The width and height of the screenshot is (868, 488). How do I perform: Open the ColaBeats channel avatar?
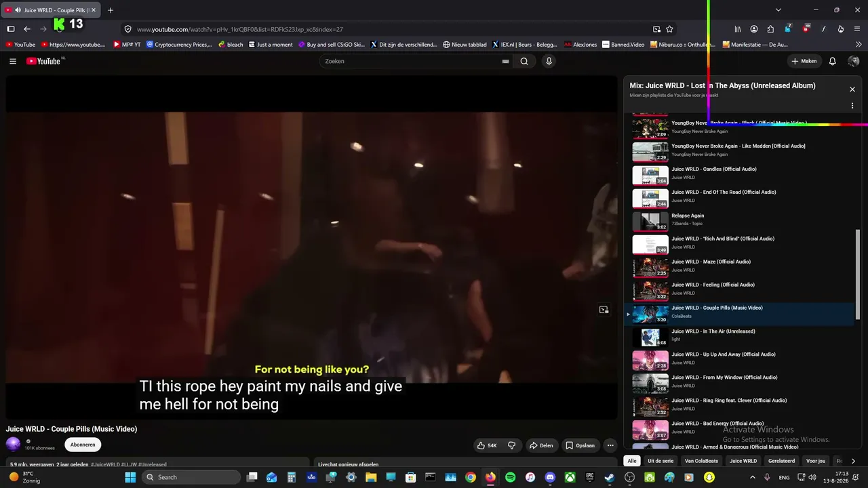coord(14,444)
